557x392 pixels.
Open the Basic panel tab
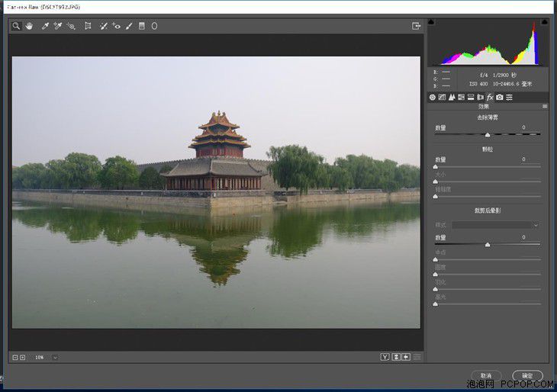pyautogui.click(x=433, y=98)
